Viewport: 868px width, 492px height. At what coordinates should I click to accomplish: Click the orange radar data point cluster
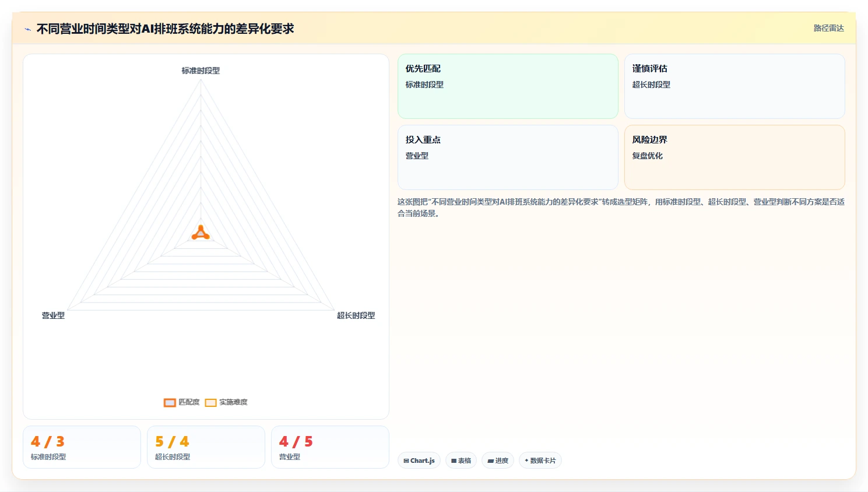[201, 233]
